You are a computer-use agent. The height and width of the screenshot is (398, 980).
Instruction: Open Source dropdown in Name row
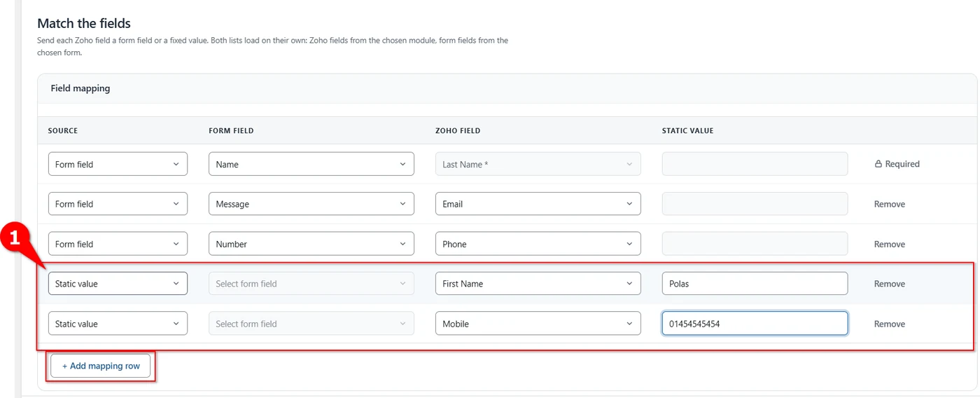[x=118, y=164]
